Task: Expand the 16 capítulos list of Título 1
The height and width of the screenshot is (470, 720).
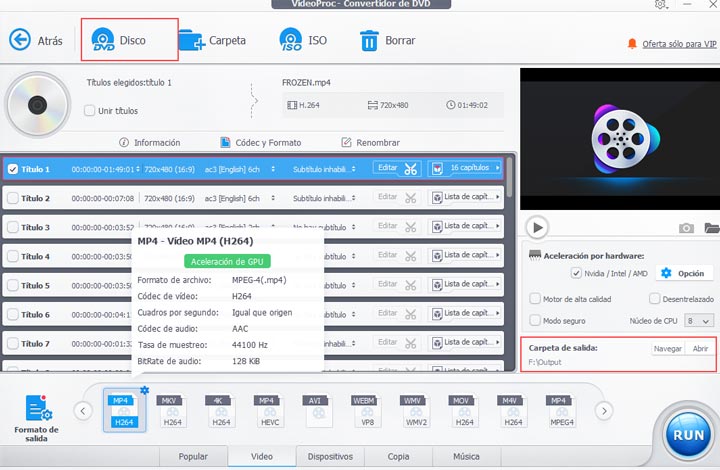Action: 465,168
